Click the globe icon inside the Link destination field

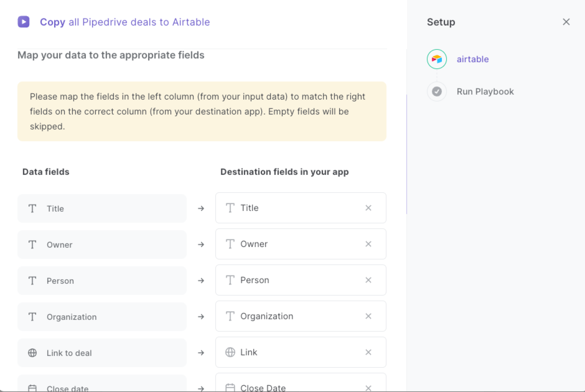231,352
